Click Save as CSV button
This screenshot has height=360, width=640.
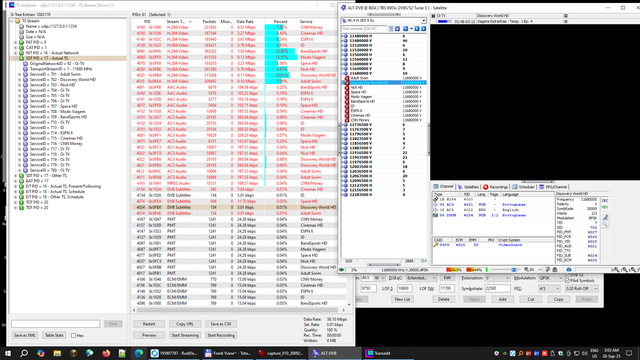tap(221, 324)
